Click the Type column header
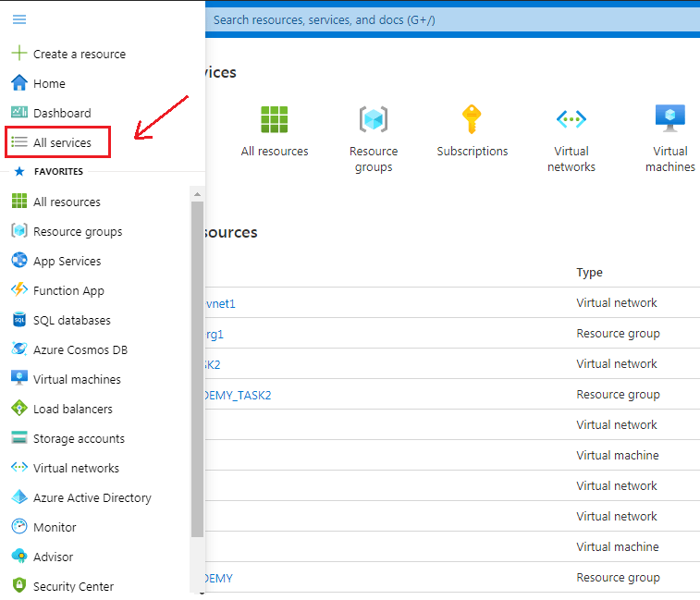The width and height of the screenshot is (700, 600). point(589,273)
